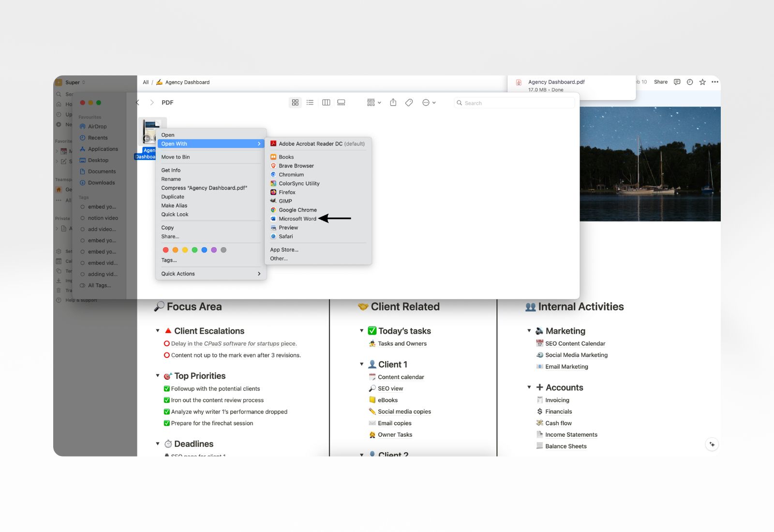Open the Finder more actions menu
774x532 pixels.
[429, 103]
